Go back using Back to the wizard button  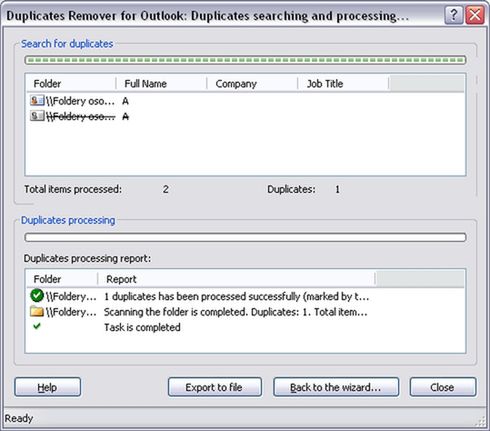tap(336, 387)
